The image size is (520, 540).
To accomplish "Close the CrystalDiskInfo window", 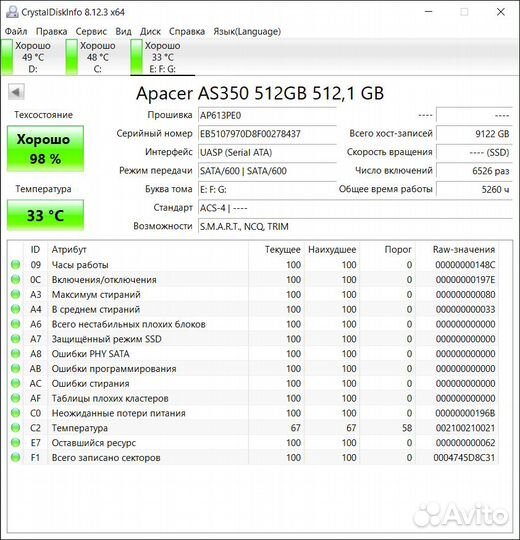I will pyautogui.click(x=501, y=12).
